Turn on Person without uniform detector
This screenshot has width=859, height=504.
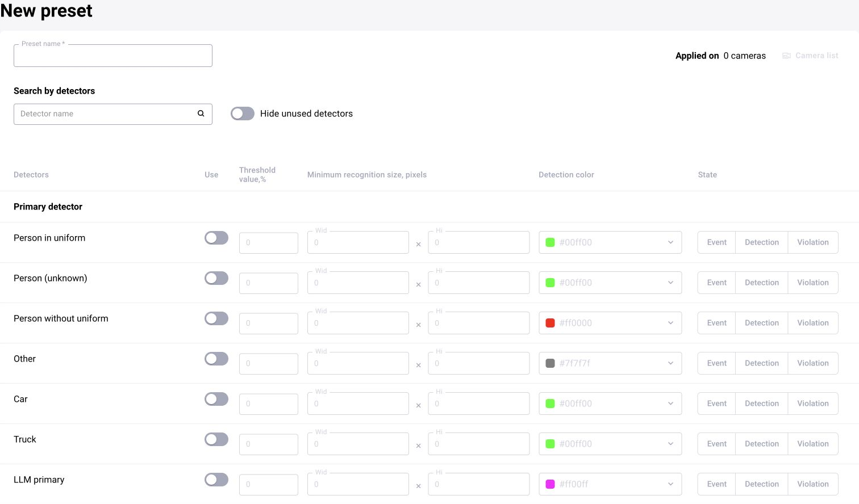(216, 318)
